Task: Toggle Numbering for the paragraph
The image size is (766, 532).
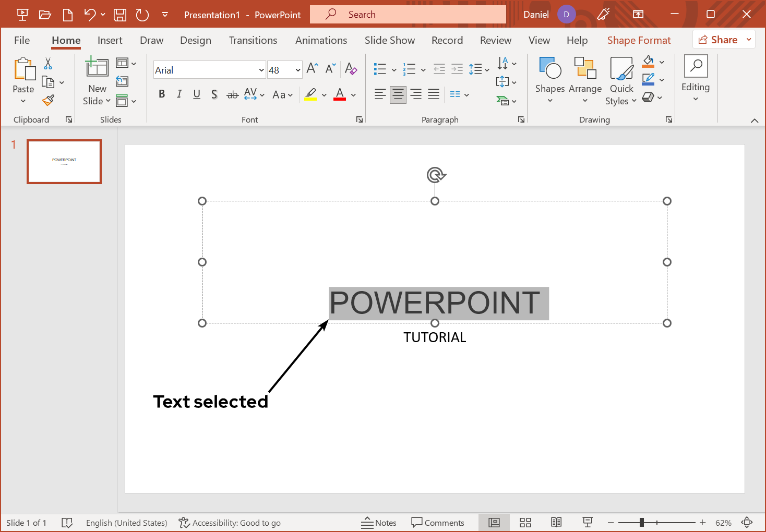Action: tap(410, 68)
